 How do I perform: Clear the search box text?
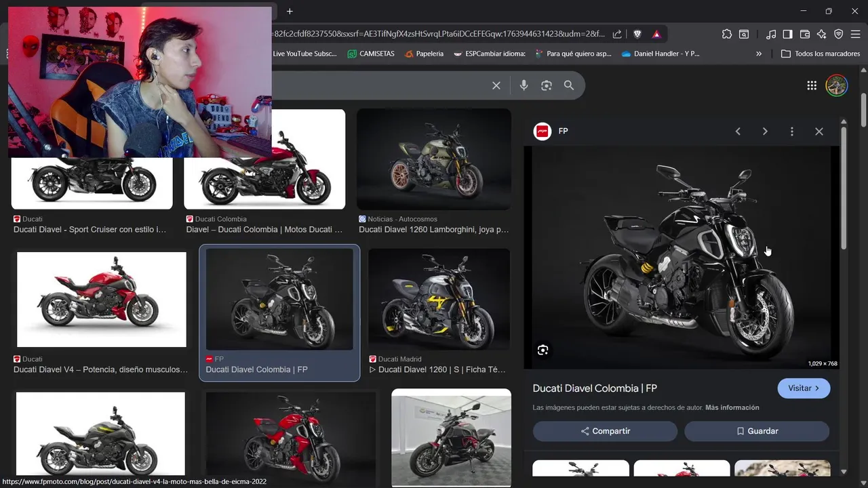pyautogui.click(x=496, y=85)
